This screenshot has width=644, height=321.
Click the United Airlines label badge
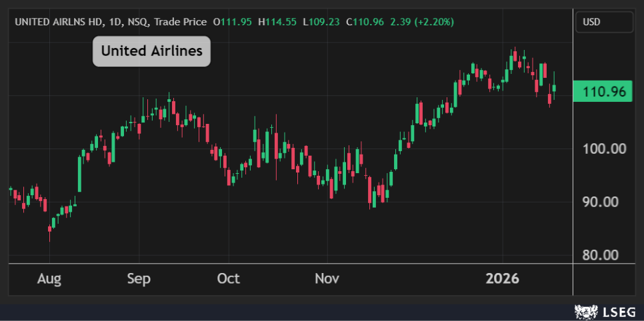tap(151, 51)
